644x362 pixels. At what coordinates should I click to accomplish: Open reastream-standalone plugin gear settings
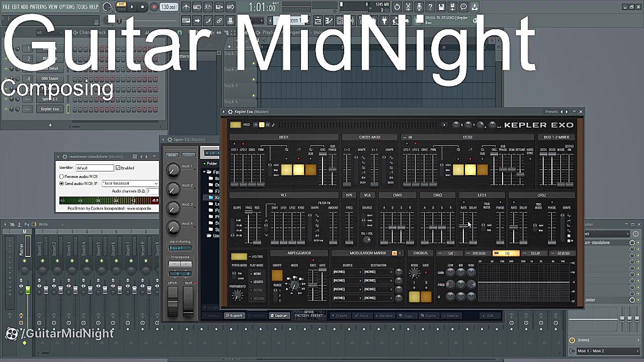(x=65, y=156)
